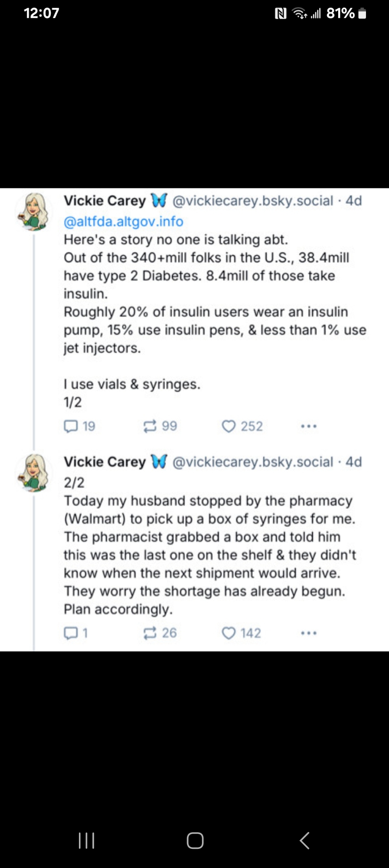
Task: Reply to the 2/2 post
Action: click(x=71, y=633)
